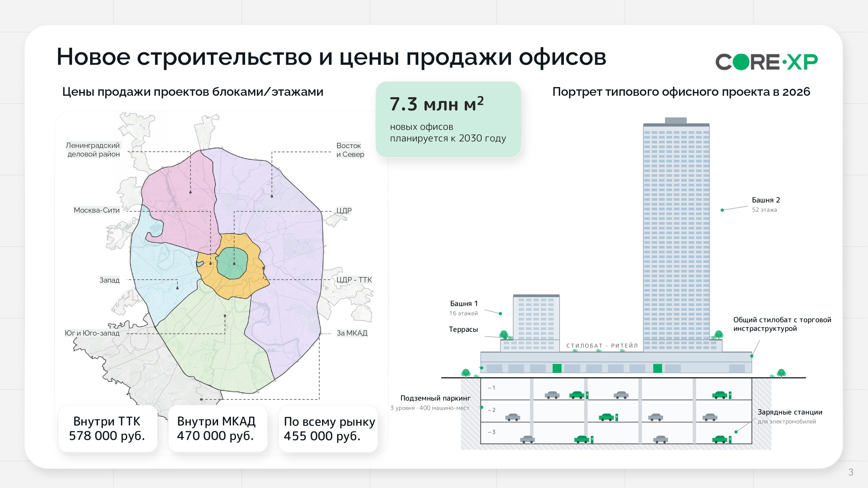Screen dimensions: 868x488
Task: Click the parking level '–3' marker
Action: tap(491, 432)
